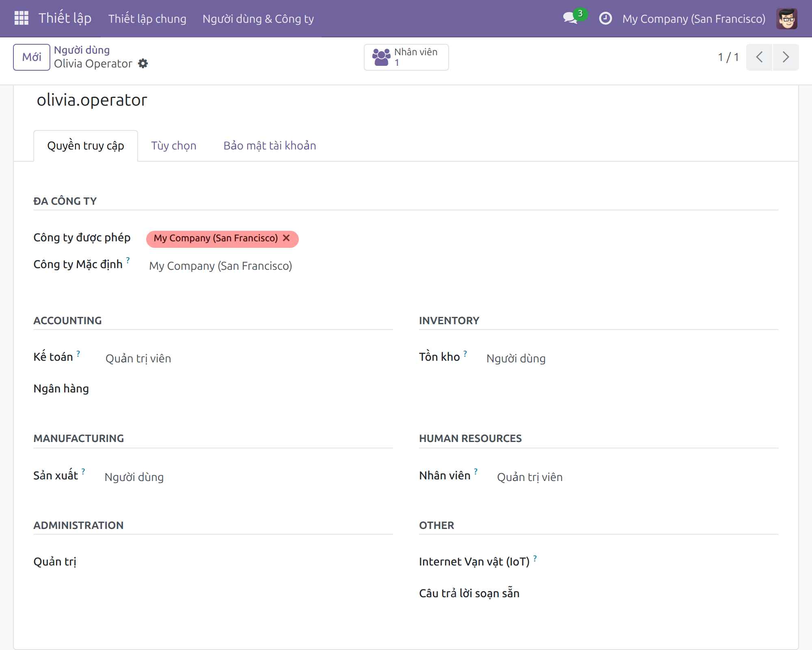The height and width of the screenshot is (650, 812).
Task: Show help tooltip for Internet Vạn vật
Action: (x=535, y=559)
